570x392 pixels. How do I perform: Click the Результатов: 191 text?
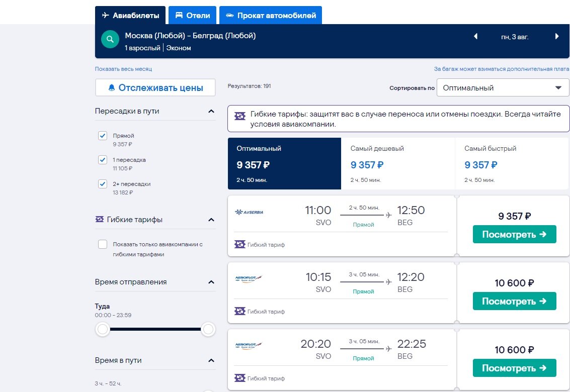(249, 86)
